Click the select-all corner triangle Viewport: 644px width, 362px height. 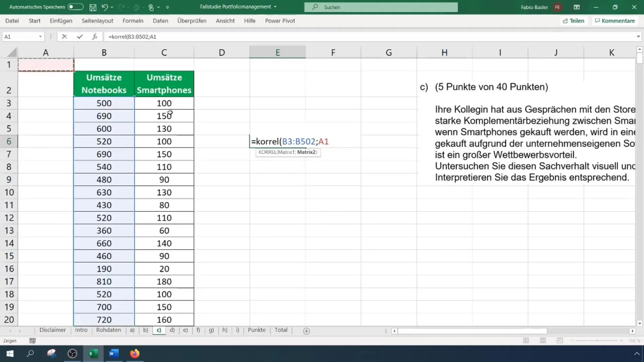coord(12,52)
